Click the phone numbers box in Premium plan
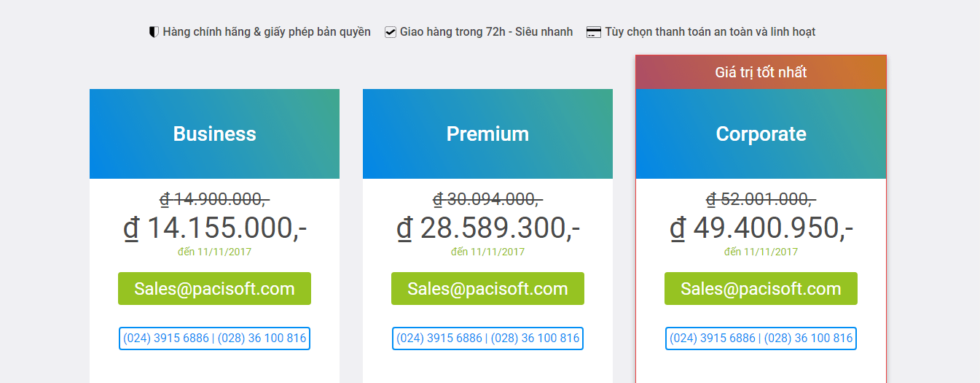980x383 pixels. tap(487, 338)
